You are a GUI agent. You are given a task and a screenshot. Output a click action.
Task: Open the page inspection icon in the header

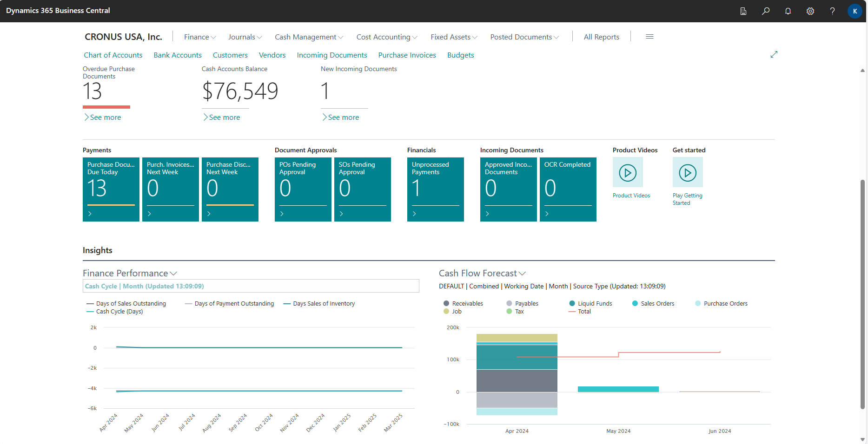[743, 11]
